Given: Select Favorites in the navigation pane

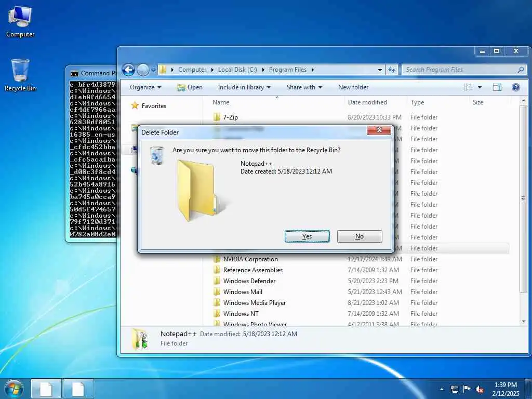Looking at the screenshot, I should tap(154, 106).
